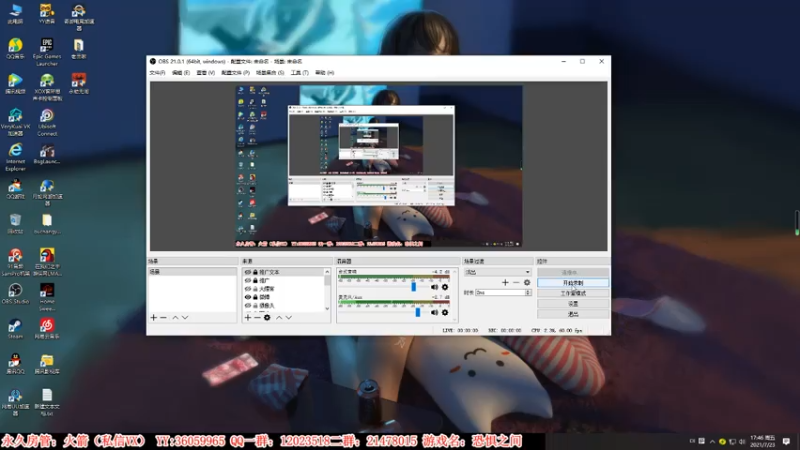Open the File (F) menu
Screen dimensions: 800x450
[157, 73]
